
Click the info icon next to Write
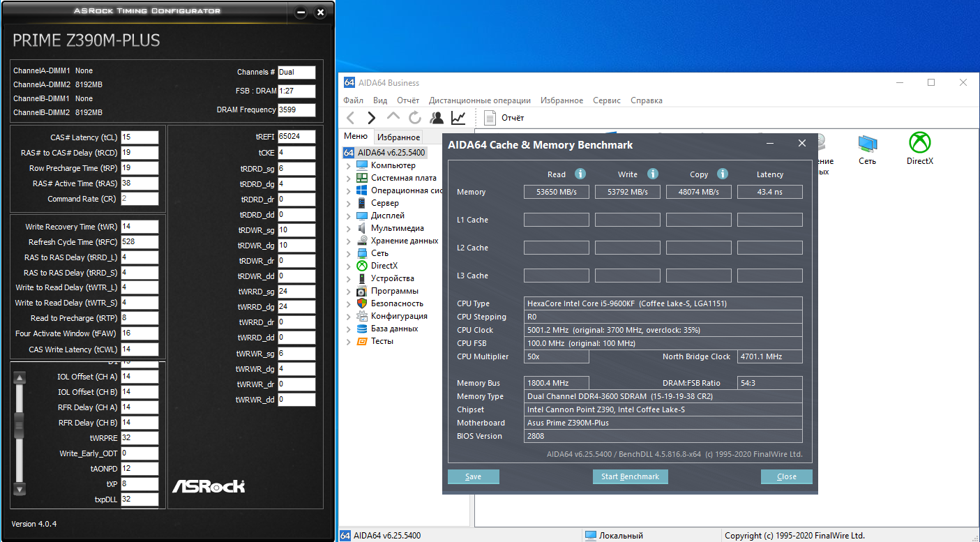(653, 174)
